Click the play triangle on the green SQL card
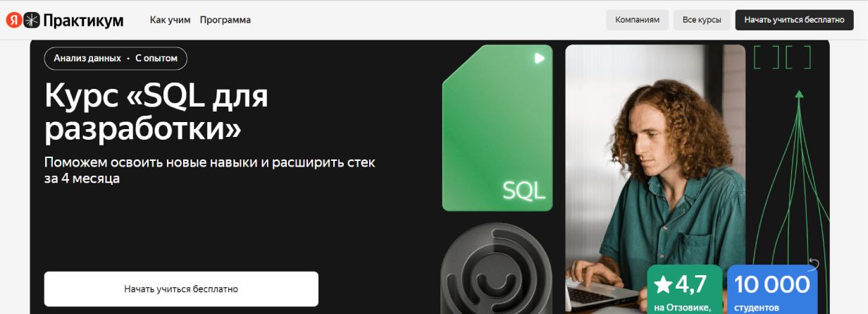868x314 pixels. tap(540, 59)
